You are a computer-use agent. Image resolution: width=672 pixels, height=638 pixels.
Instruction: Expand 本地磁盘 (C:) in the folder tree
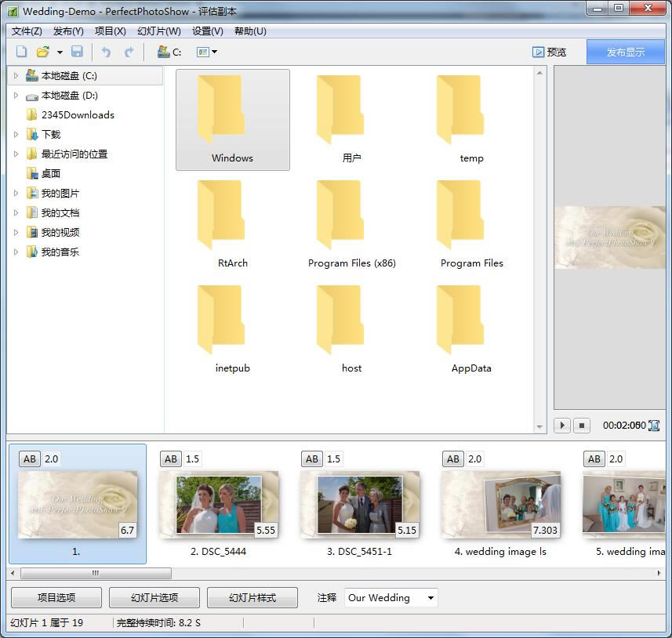16,75
